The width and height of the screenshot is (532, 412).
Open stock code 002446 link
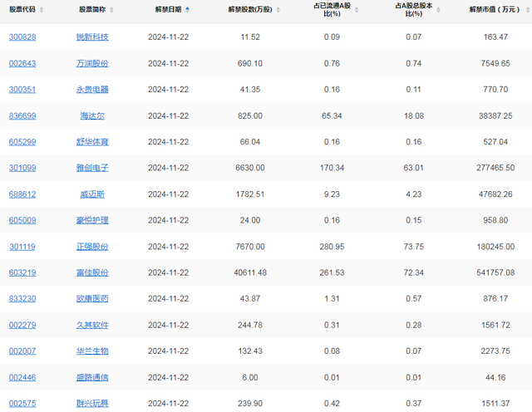(22, 377)
